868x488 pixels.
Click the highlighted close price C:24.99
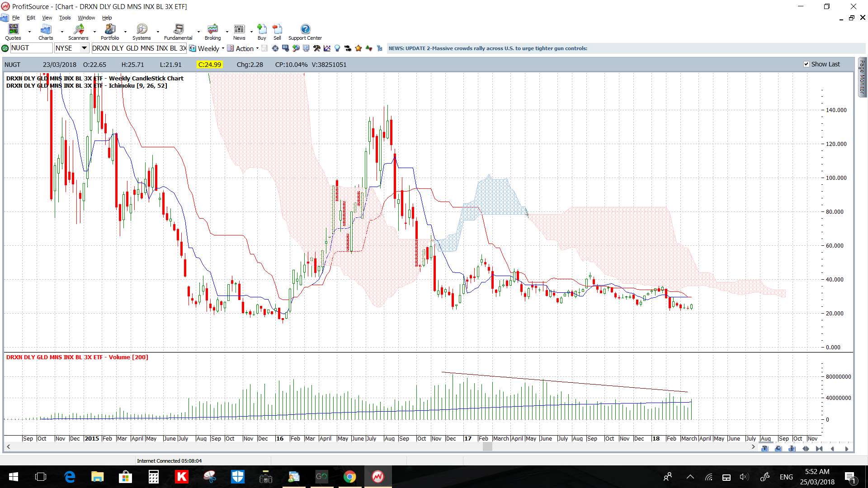pyautogui.click(x=210, y=65)
